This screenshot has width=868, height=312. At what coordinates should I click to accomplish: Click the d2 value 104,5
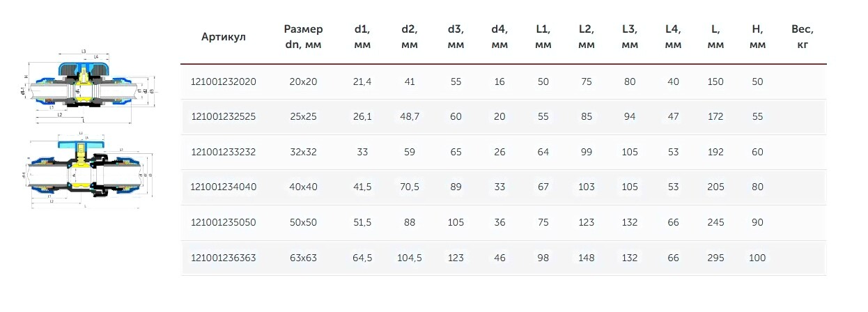pos(409,258)
